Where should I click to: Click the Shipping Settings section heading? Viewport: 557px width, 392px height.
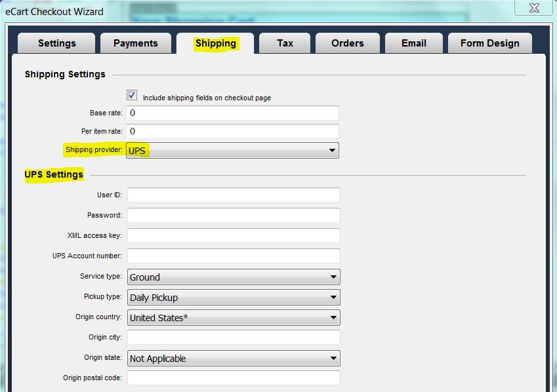point(65,74)
